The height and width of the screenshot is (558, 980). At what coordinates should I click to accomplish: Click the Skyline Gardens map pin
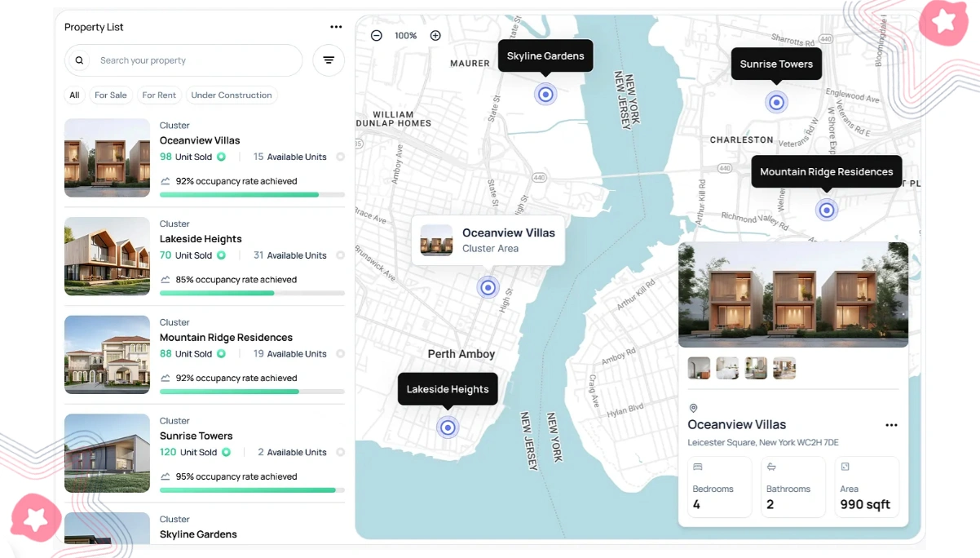[545, 94]
